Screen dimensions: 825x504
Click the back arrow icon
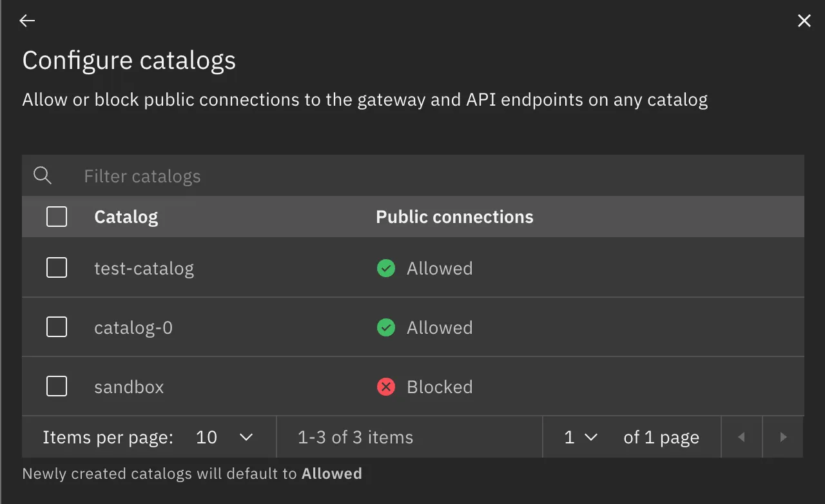(27, 21)
